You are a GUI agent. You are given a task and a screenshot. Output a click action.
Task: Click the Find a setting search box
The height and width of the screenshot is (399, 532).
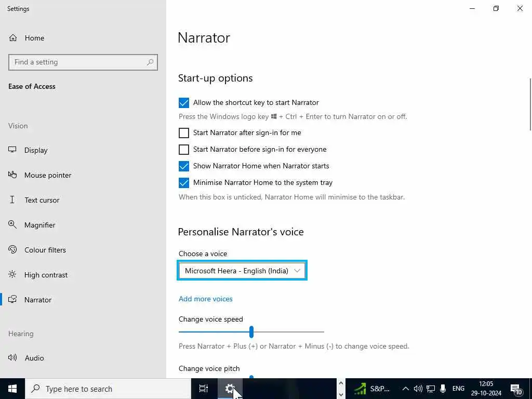point(83,62)
